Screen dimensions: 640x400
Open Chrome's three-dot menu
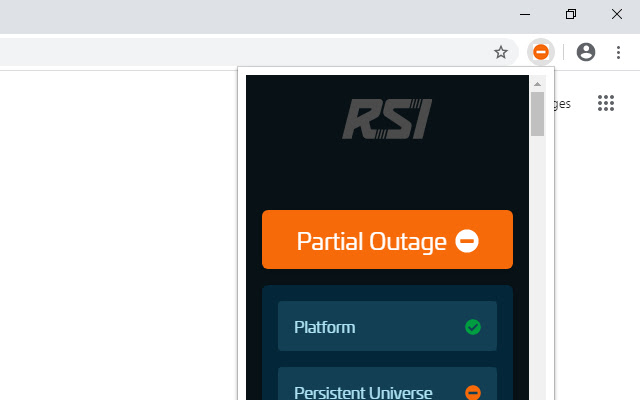[618, 52]
